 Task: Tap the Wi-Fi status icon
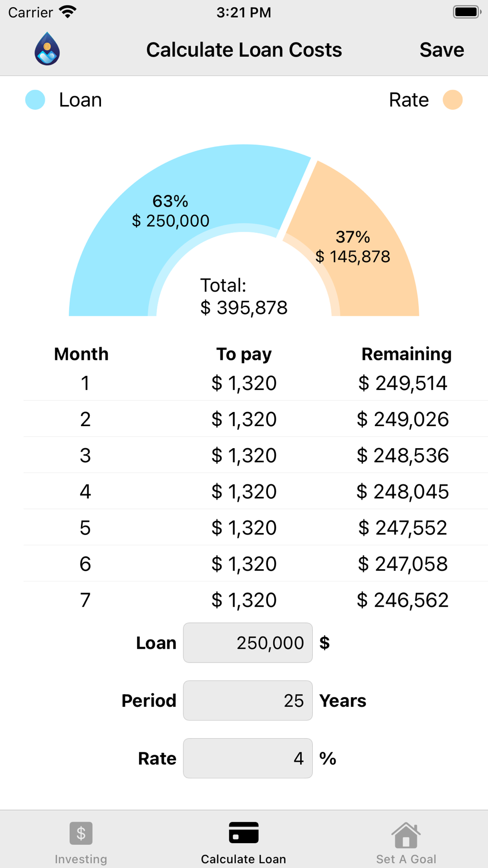[x=68, y=12]
